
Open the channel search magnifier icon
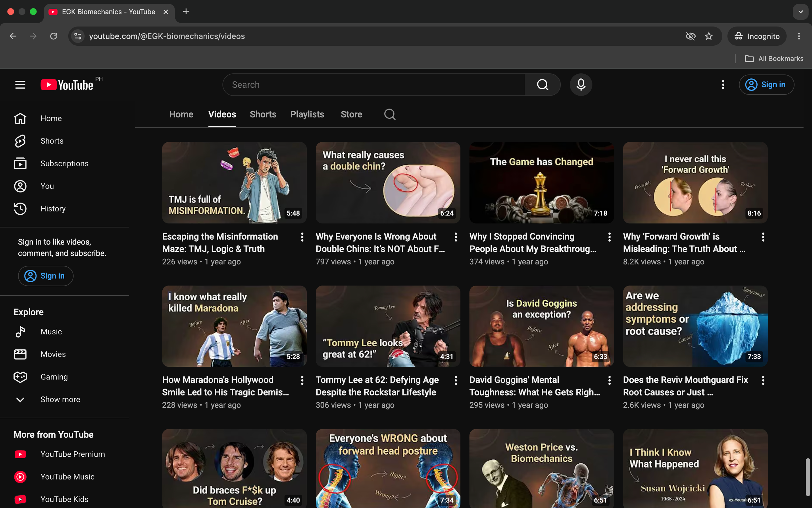click(390, 114)
